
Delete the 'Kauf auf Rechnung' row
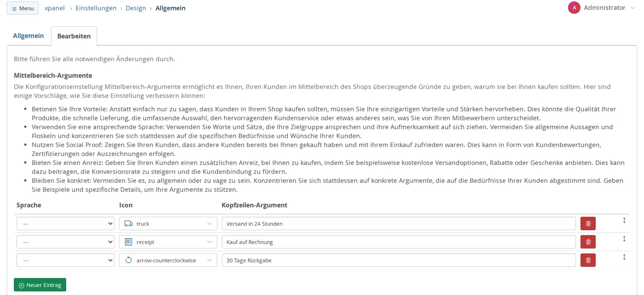[x=588, y=242]
